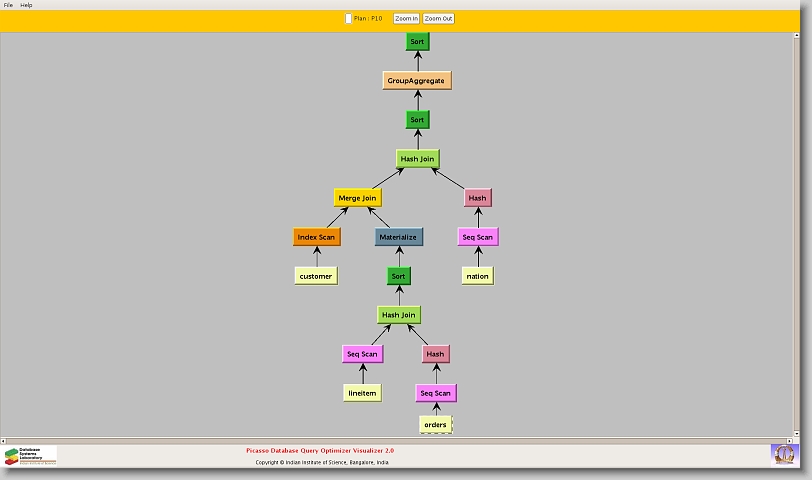Select the lineitem table node
The height and width of the screenshot is (480, 812).
[362, 393]
